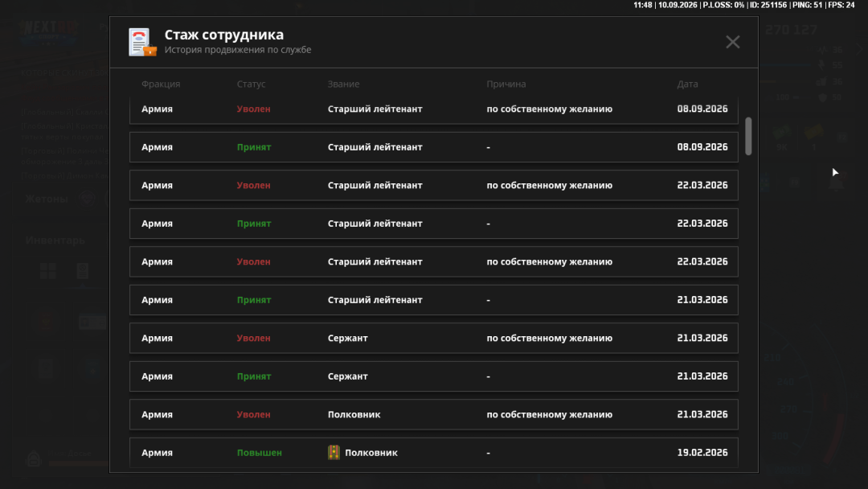Viewport: 868px width, 489px height.
Task: Click Полковник rank in the Уволен row
Action: pyautogui.click(x=354, y=415)
